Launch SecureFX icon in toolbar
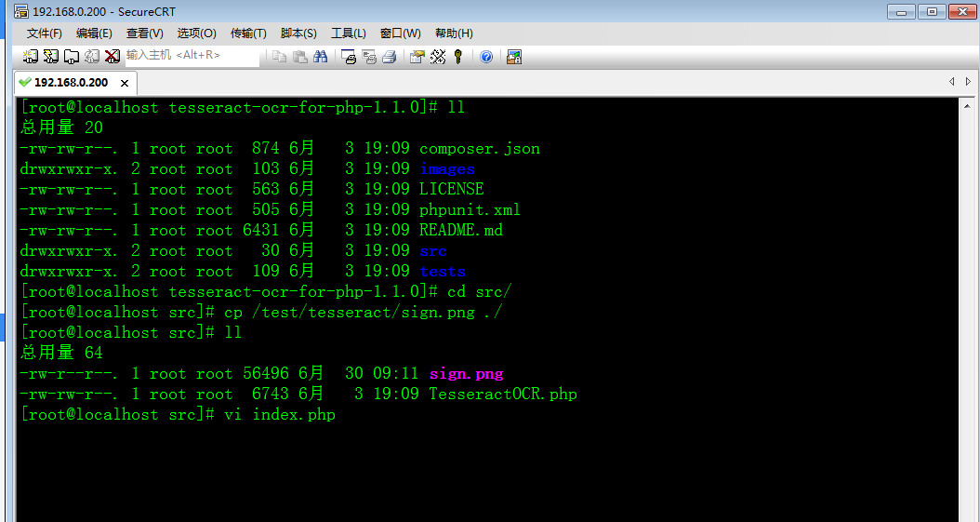Image resolution: width=980 pixels, height=522 pixels. coord(514,57)
